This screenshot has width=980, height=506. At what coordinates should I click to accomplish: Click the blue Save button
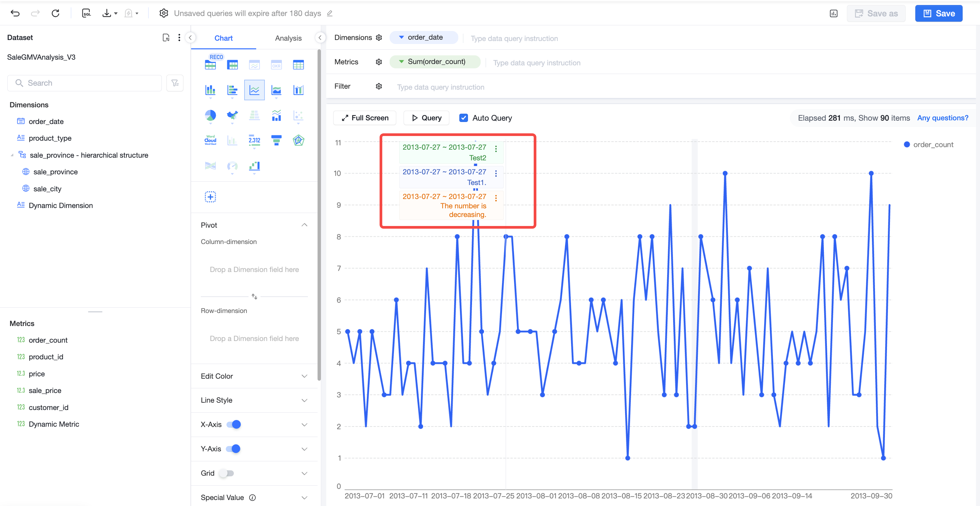point(939,13)
